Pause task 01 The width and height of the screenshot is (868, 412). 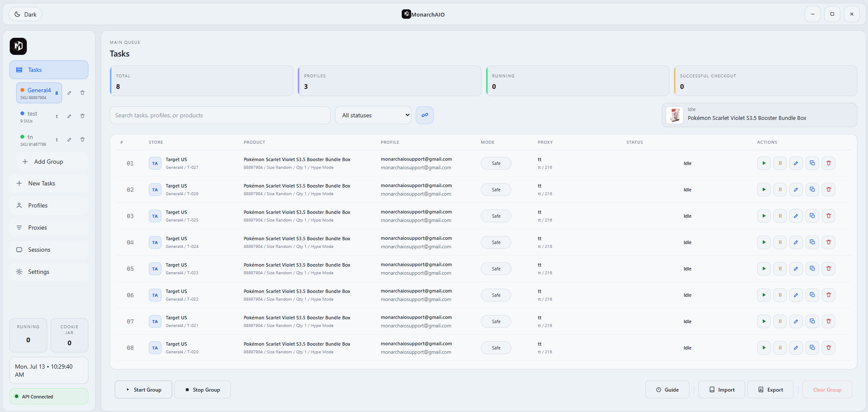tap(780, 163)
